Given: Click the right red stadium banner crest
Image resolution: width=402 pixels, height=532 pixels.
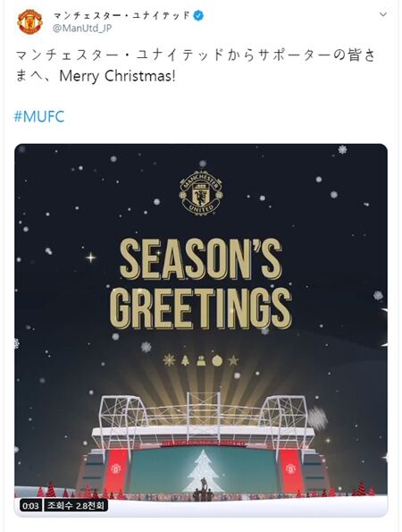Looking at the screenshot, I should pos(290,469).
